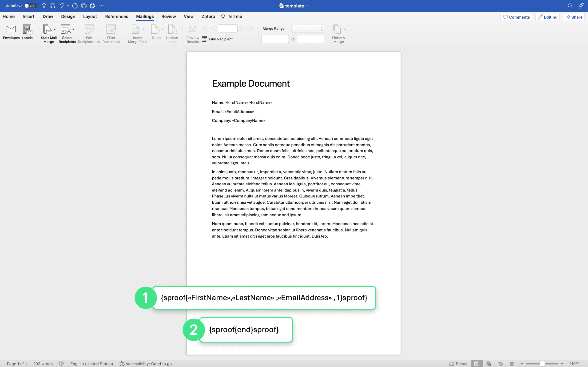Expand the Undo history dropdown arrow
The height and width of the screenshot is (367, 588).
[68, 6]
